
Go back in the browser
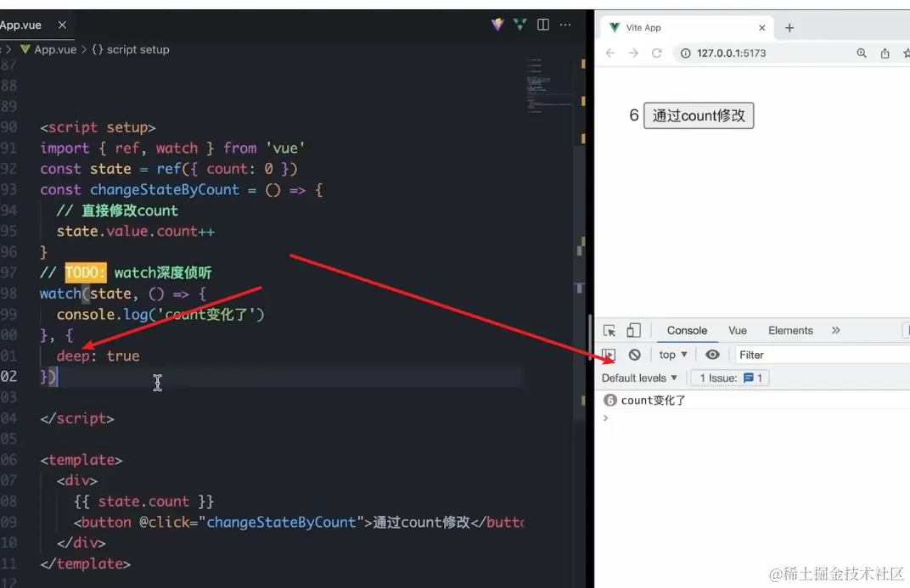[610, 53]
